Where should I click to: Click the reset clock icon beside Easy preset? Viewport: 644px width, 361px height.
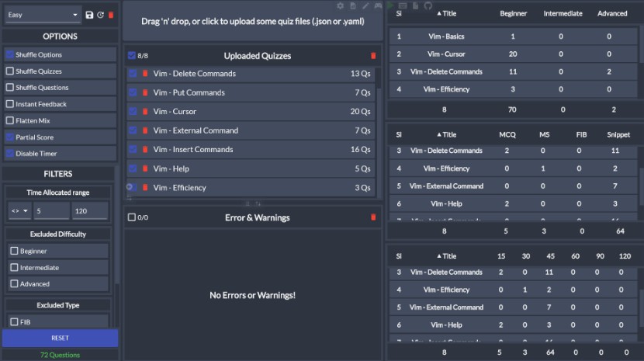click(x=100, y=15)
